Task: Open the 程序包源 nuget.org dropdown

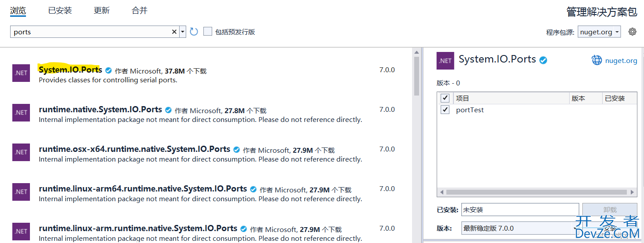Action: (600, 32)
